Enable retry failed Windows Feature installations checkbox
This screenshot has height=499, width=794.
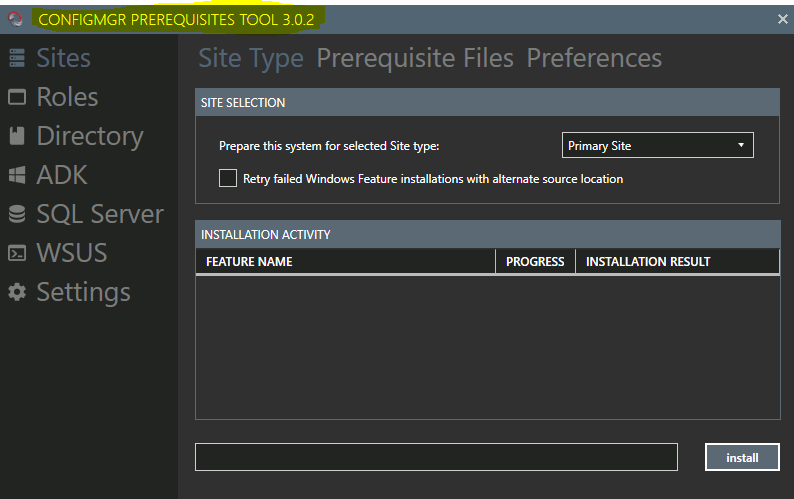[x=228, y=178]
